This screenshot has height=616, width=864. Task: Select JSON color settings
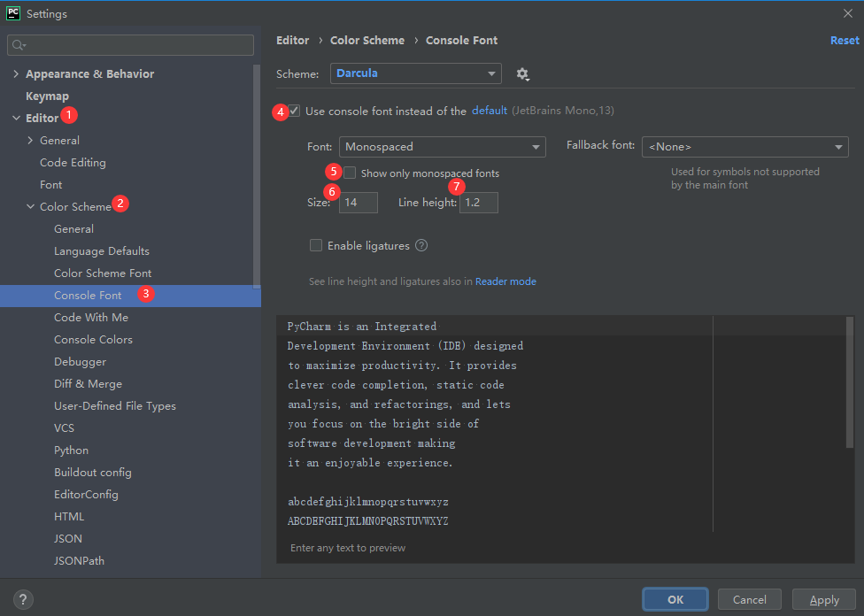pyautogui.click(x=68, y=538)
